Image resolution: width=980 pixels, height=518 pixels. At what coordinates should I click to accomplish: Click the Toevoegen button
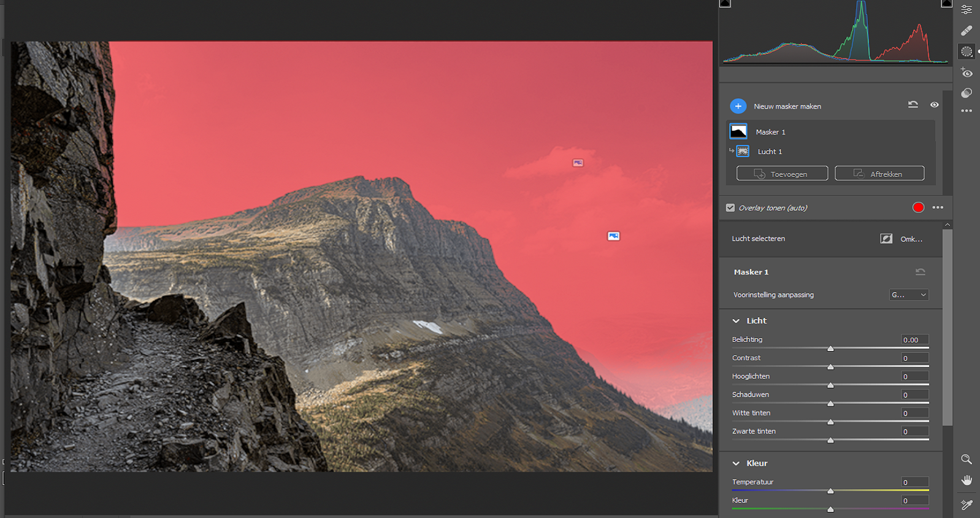tap(782, 174)
